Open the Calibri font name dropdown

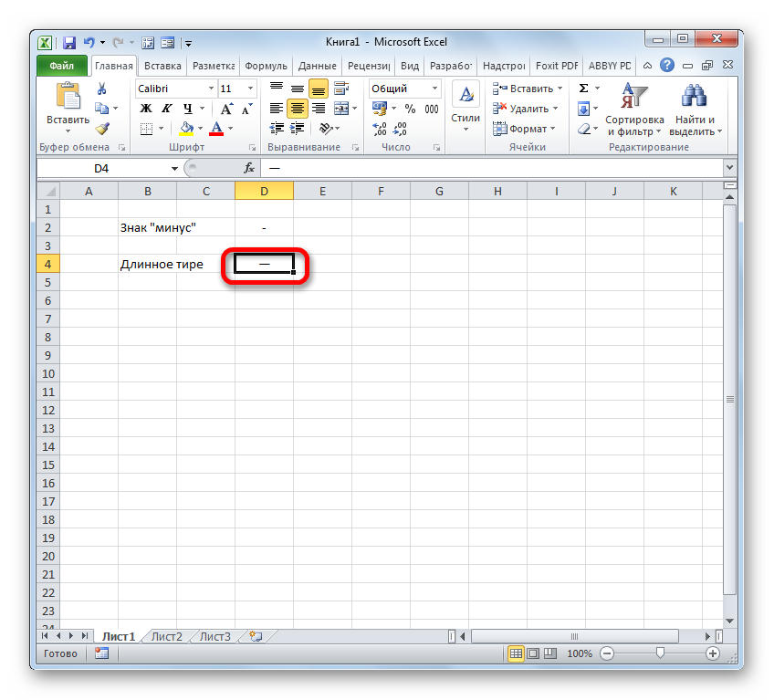pos(211,89)
